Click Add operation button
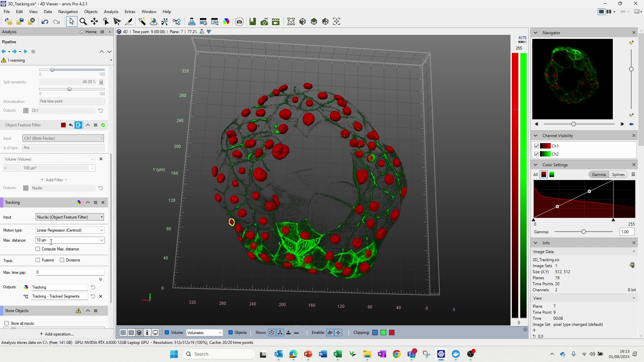The image size is (644, 362). tap(56, 334)
